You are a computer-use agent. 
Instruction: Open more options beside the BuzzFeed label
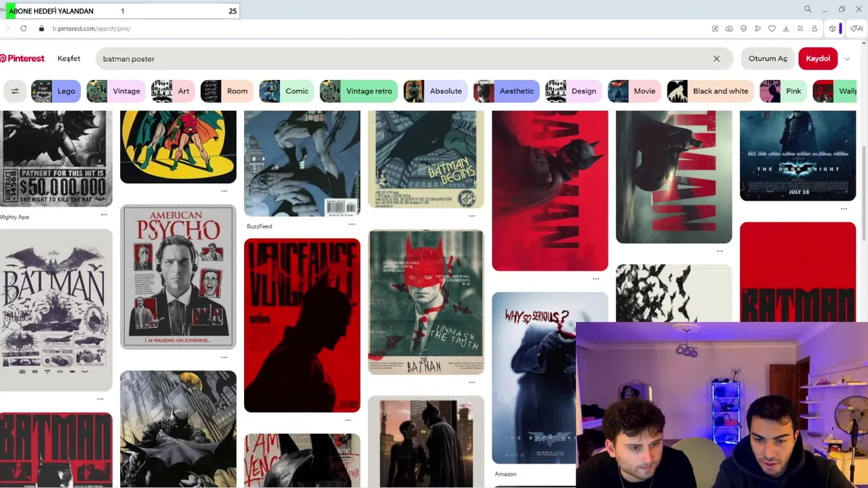[x=351, y=224]
